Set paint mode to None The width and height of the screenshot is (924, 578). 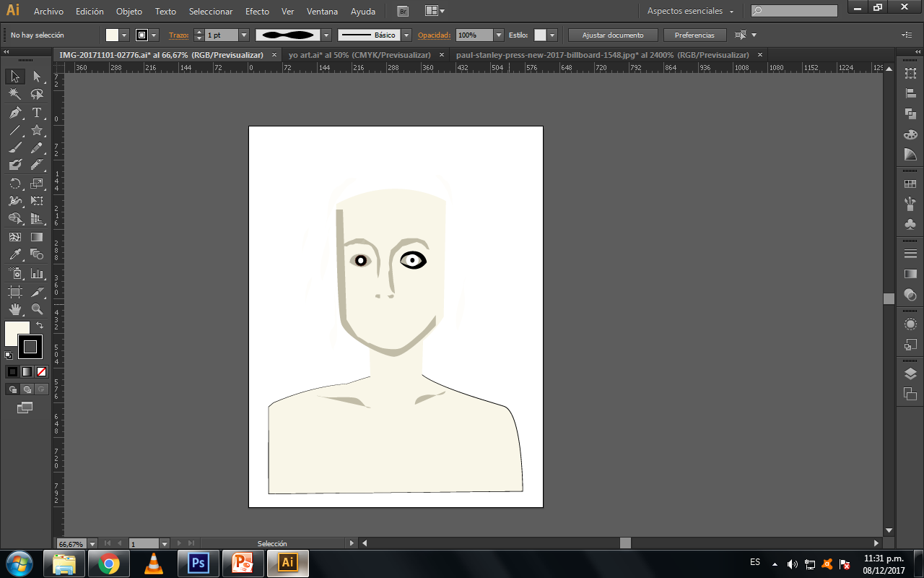pyautogui.click(x=41, y=371)
